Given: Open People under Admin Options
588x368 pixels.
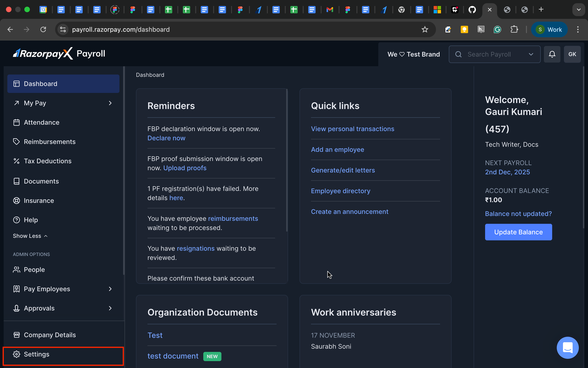Looking at the screenshot, I should 63,270.
